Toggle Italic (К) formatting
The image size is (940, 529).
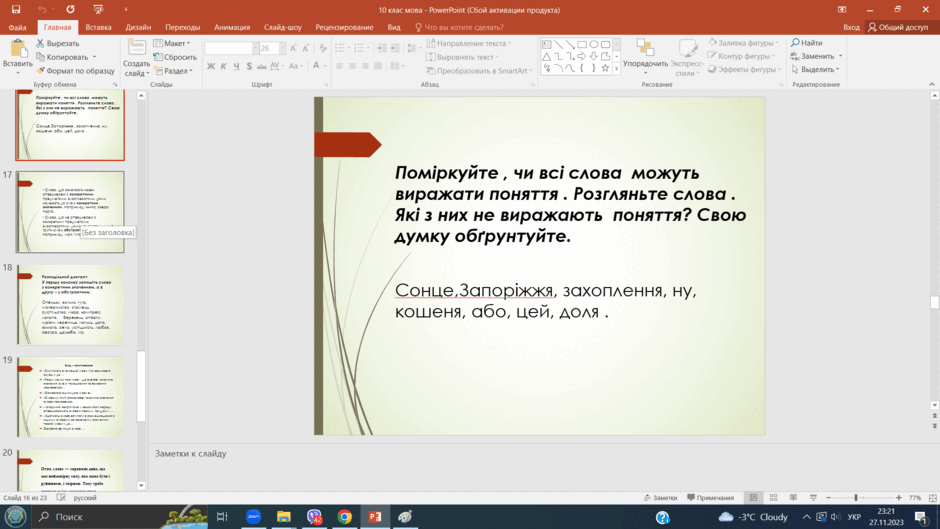pyautogui.click(x=224, y=66)
